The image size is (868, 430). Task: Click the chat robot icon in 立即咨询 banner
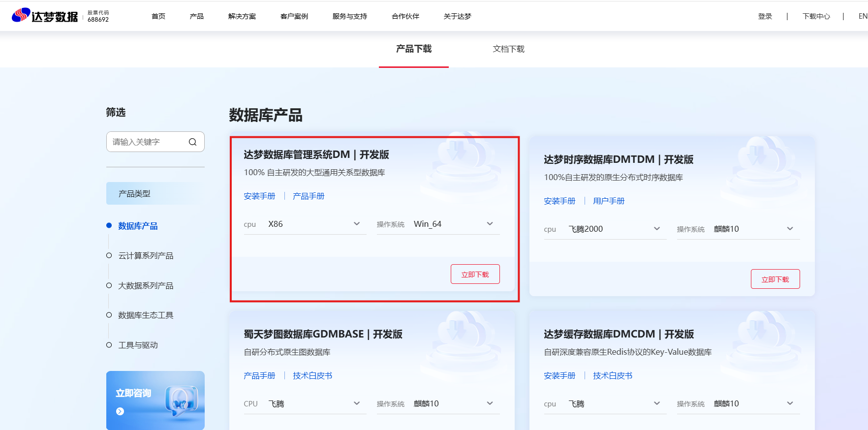coord(182,401)
